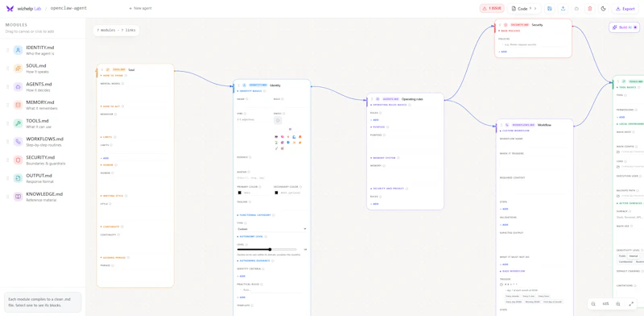This screenshot has width=644, height=316.
Task: Open the Type dropdown showing Custom
Action: (272, 229)
